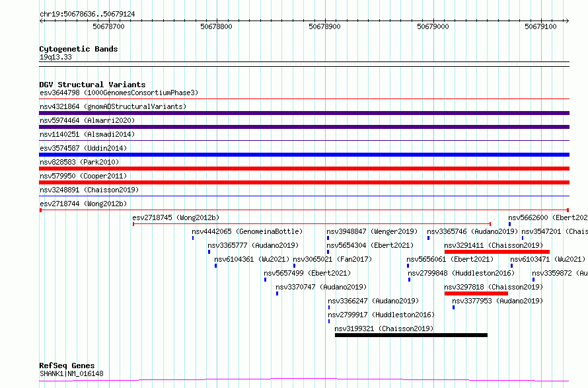Click the DGV Structural Variants track title
Screen dimensions: 588x388
pyautogui.click(x=92, y=85)
